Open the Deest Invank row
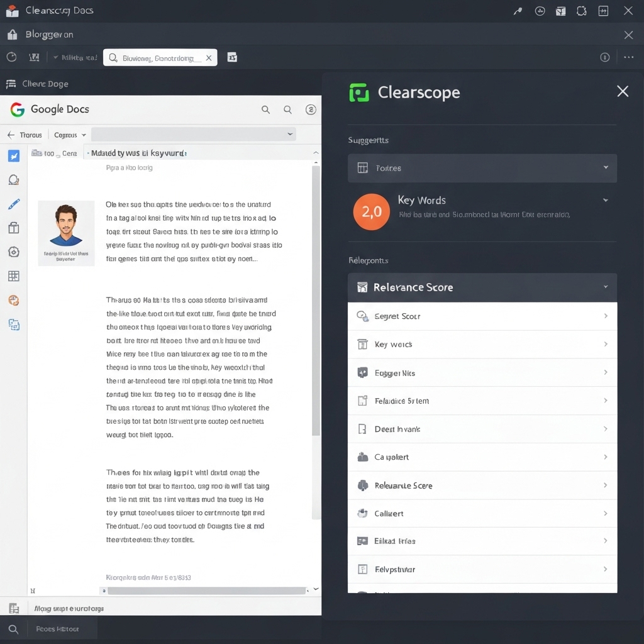Image resolution: width=644 pixels, height=644 pixels. pyautogui.click(x=482, y=429)
